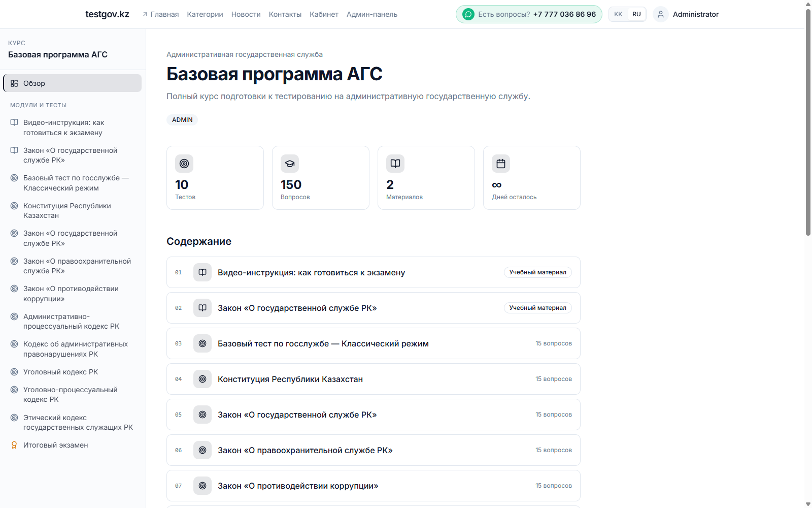Open sidebar item Итоговый экзамен
This screenshot has height=508, width=812.
pyautogui.click(x=72, y=445)
